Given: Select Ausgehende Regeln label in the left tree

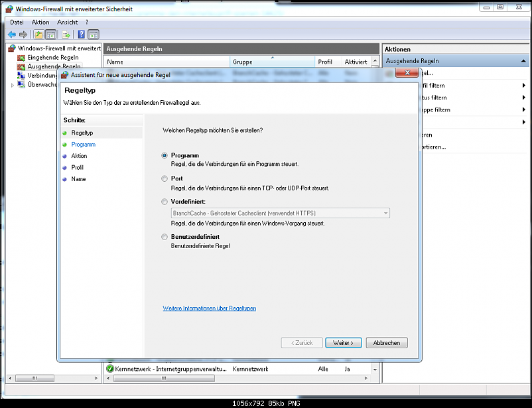Looking at the screenshot, I should pyautogui.click(x=54, y=66).
